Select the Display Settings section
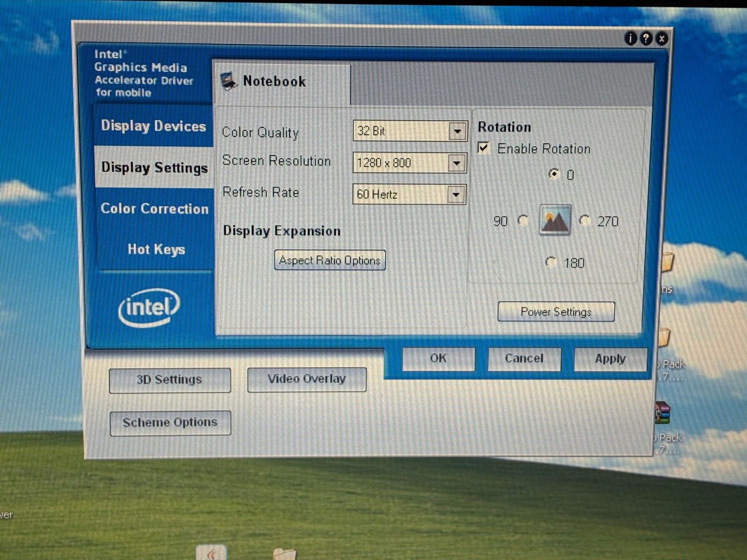Image resolution: width=747 pixels, height=560 pixels. [154, 167]
